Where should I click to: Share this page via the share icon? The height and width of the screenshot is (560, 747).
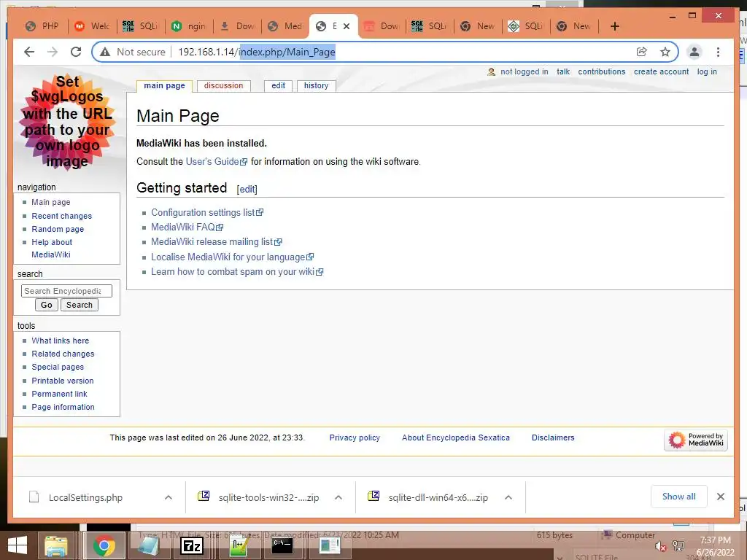[642, 52]
